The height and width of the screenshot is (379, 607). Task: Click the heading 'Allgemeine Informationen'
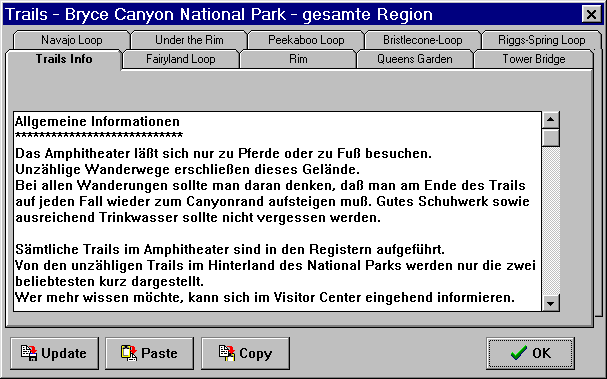click(97, 122)
